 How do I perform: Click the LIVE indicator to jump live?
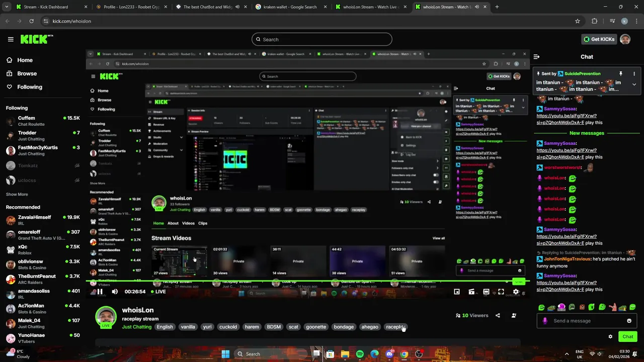pos(157,292)
